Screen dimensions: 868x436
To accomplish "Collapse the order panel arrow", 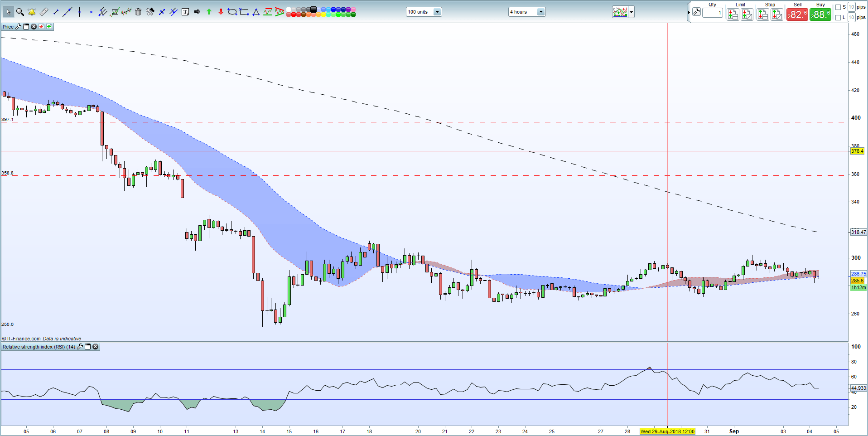I will point(689,12).
